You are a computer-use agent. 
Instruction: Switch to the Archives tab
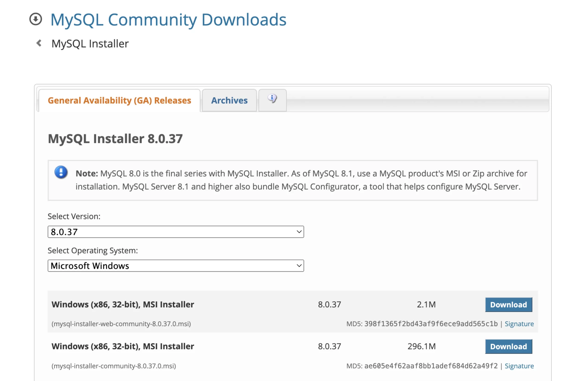coord(229,101)
